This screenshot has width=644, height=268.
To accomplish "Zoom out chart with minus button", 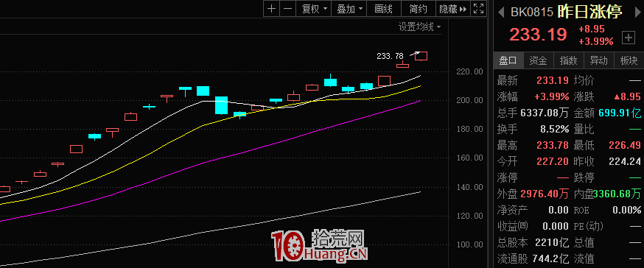I will [288, 9].
